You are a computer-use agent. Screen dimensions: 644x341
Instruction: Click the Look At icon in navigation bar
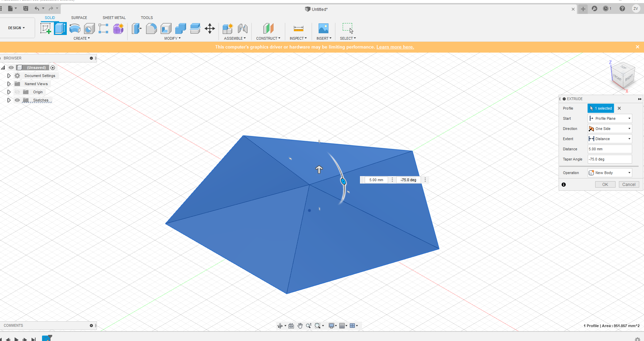coord(291,326)
